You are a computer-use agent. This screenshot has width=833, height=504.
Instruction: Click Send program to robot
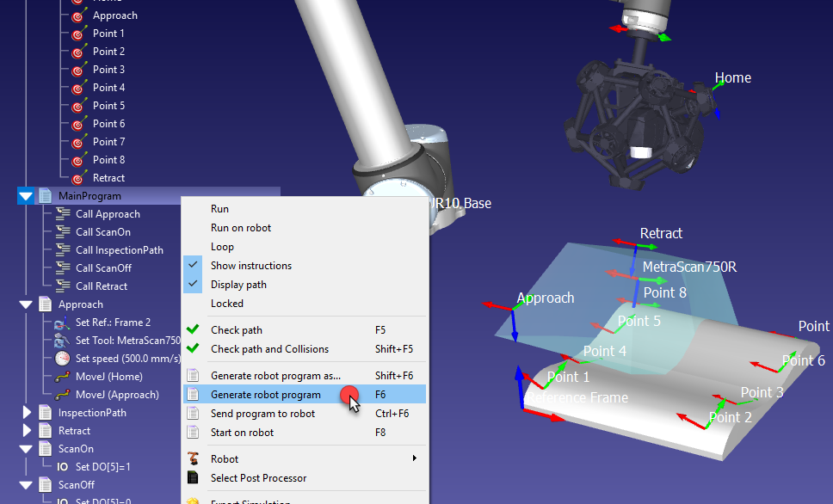[x=262, y=414]
